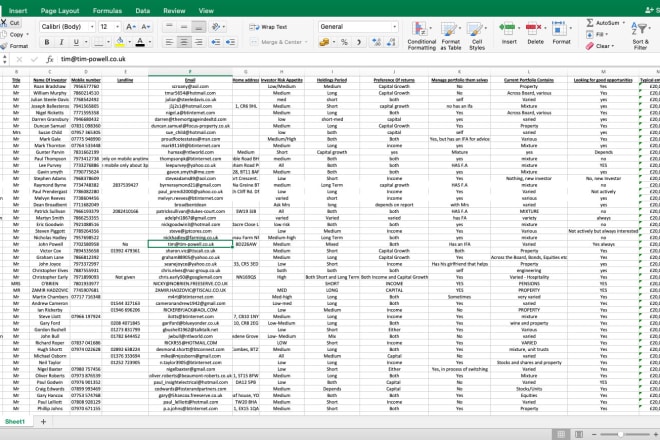Open the Formulas tab
The height and width of the screenshot is (440, 660).
[x=107, y=11]
